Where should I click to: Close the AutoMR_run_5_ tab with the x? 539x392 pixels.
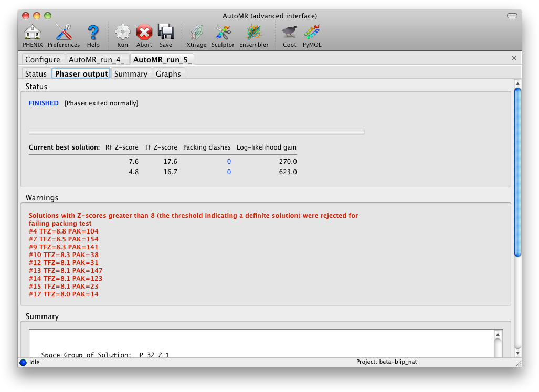pyautogui.click(x=514, y=58)
